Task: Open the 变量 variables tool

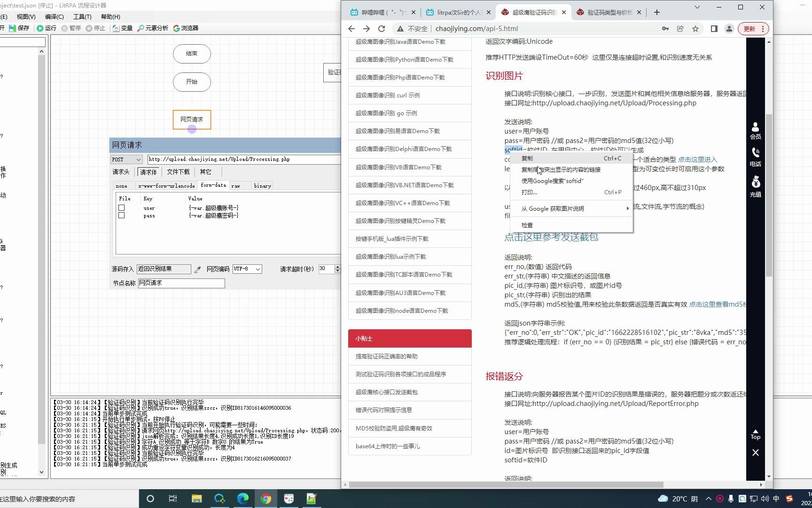Action: [123, 28]
